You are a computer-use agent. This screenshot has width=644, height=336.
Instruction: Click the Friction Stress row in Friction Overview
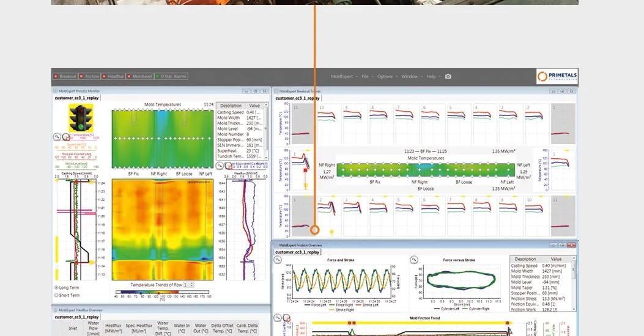pos(541,299)
